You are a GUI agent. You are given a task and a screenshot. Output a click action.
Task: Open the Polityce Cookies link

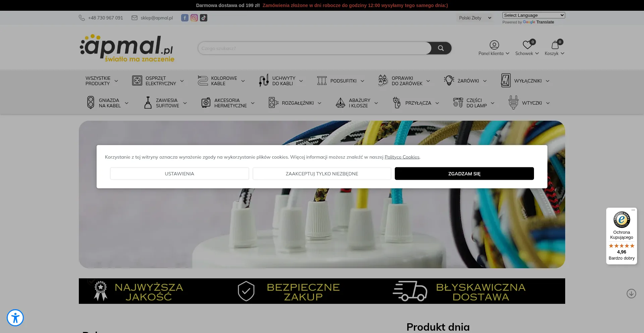[402, 157]
